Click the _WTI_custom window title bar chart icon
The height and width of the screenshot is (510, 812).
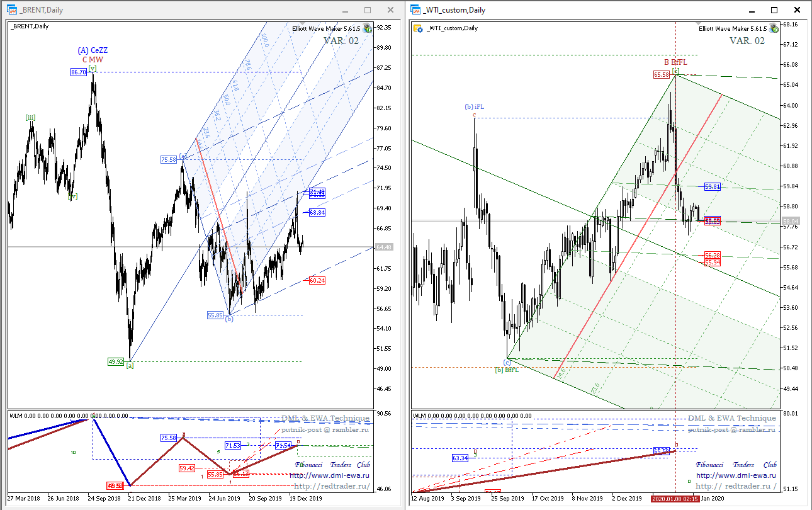(415, 10)
